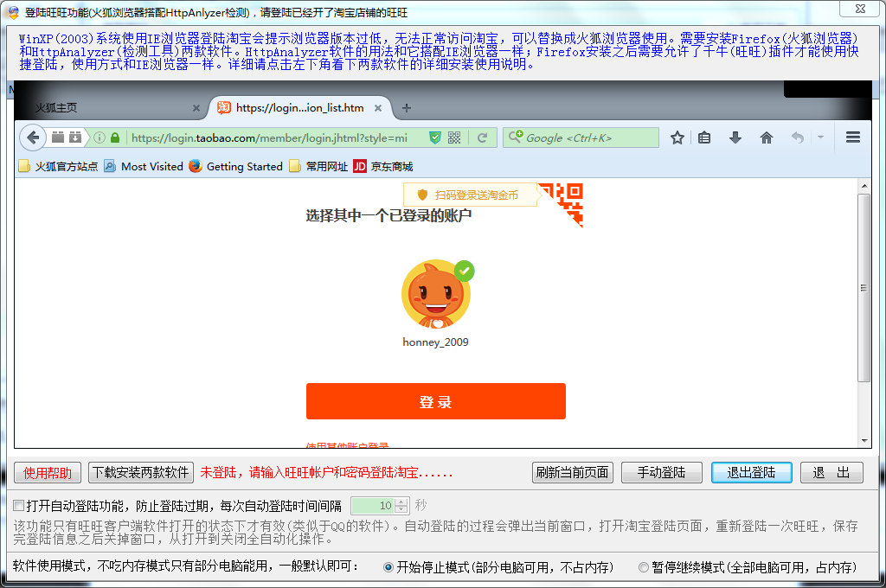The height and width of the screenshot is (588, 886).
Task: Click the browser back arrow button
Action: tap(33, 137)
